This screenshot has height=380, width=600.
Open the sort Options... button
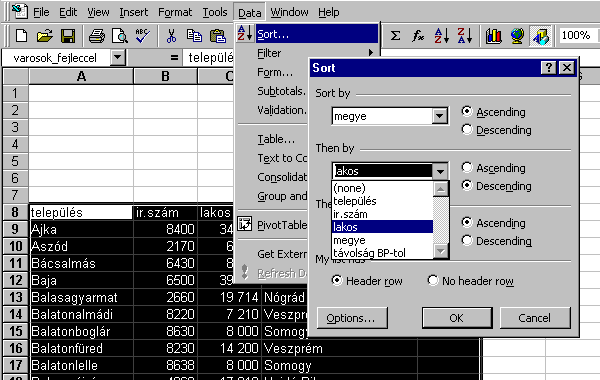tap(351, 318)
